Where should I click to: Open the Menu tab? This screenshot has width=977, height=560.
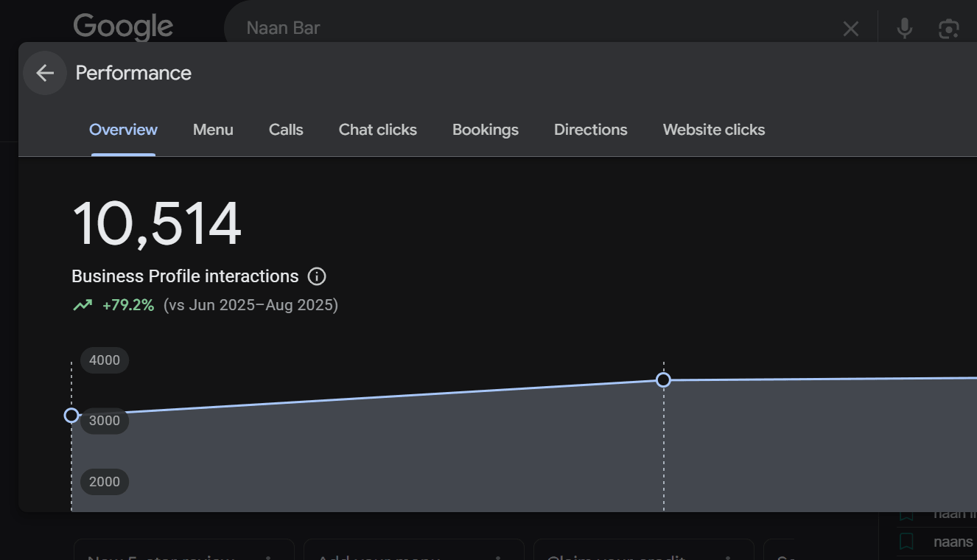pyautogui.click(x=213, y=130)
